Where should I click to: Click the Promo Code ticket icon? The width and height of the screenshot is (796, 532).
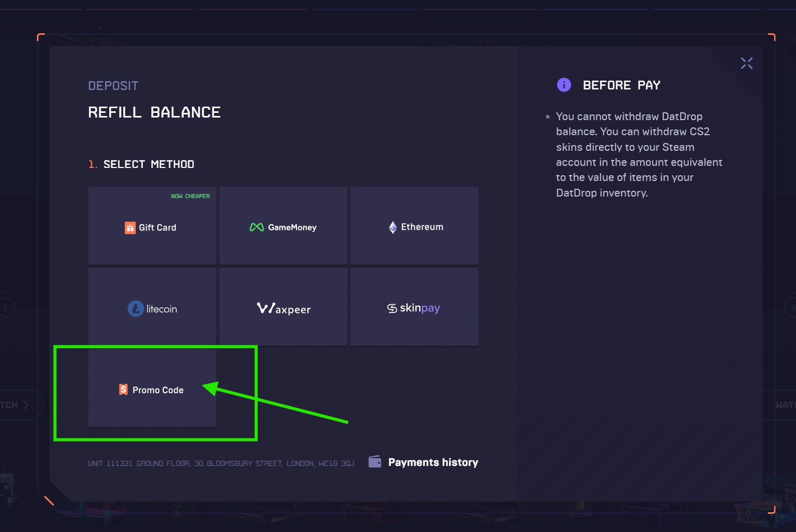click(123, 389)
